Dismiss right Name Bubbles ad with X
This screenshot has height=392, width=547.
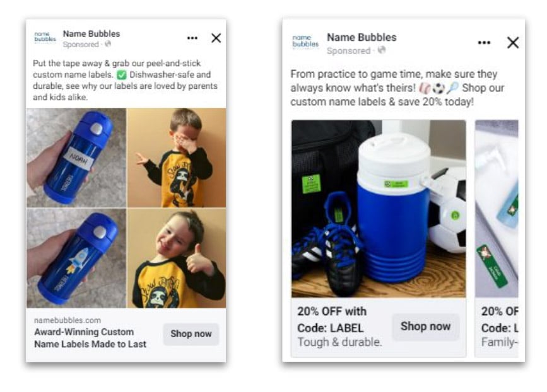coord(513,43)
